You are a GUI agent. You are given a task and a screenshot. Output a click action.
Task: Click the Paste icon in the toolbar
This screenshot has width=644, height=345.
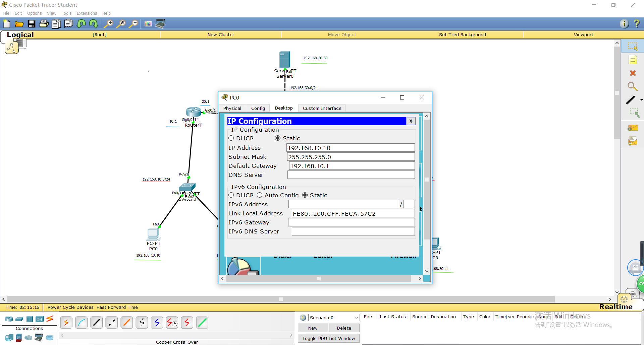tap(69, 24)
